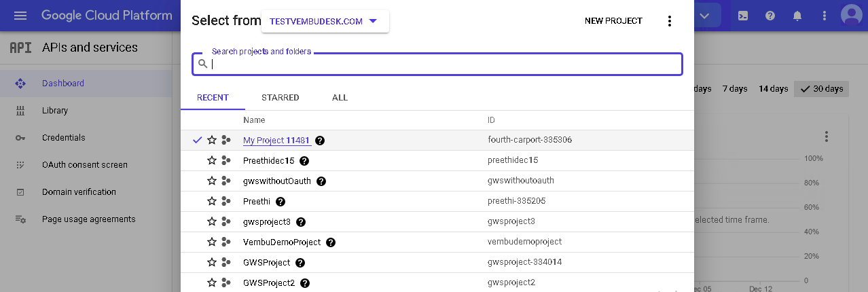This screenshot has height=292, width=868.
Task: Click the help icon beside GWSProject2
Action: coord(305,283)
